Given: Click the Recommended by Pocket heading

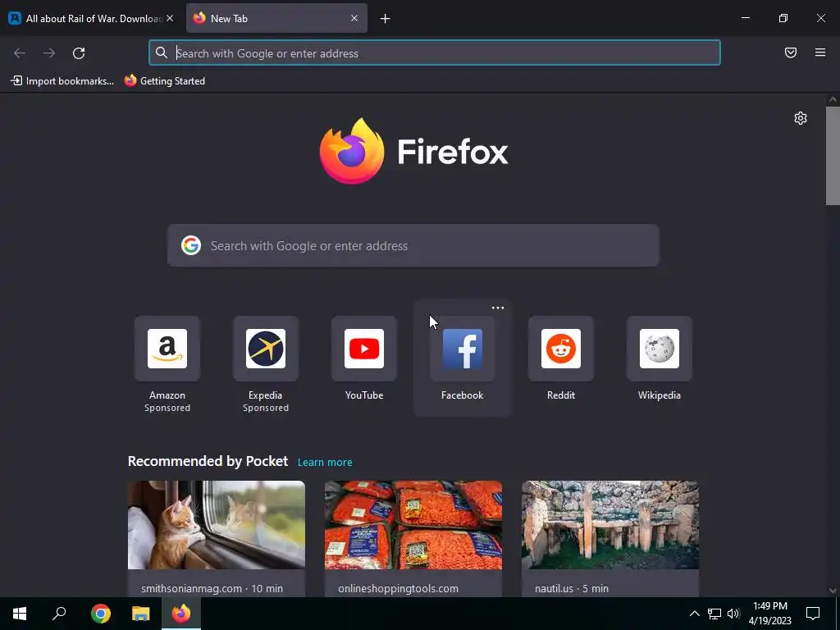Looking at the screenshot, I should pos(208,461).
